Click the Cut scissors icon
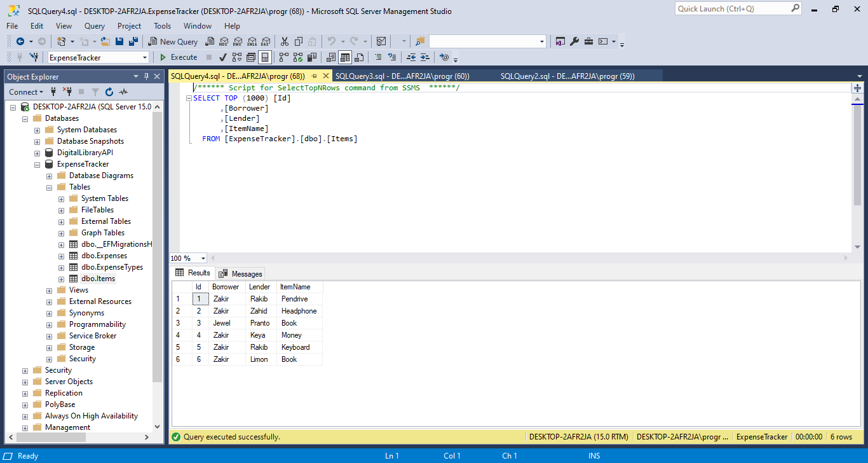This screenshot has height=463, width=868. [x=284, y=41]
